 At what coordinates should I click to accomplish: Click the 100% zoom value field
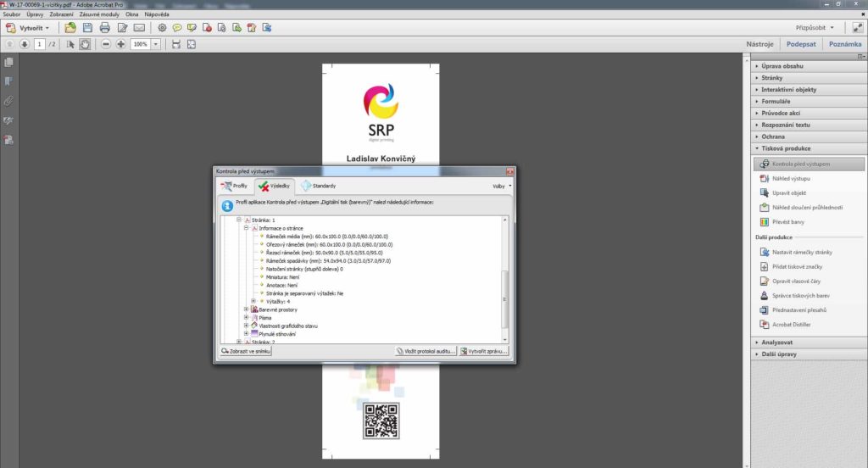(141, 44)
